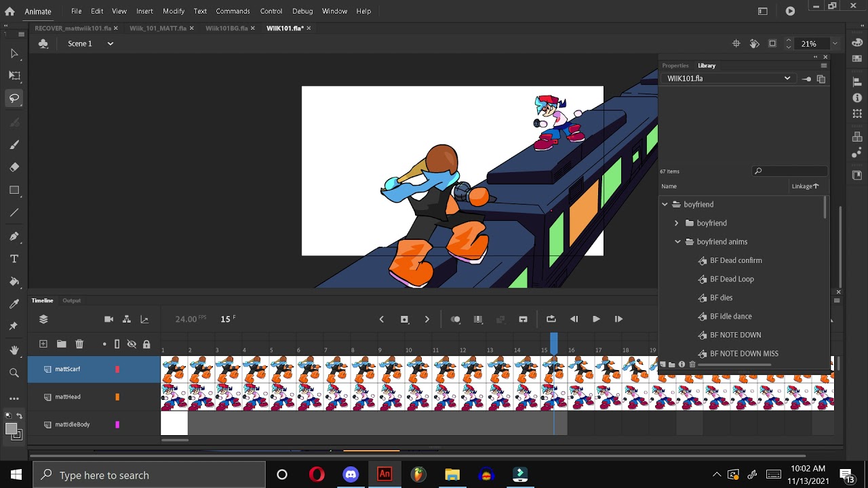Select the Zoom magnifier tool

coord(14,373)
